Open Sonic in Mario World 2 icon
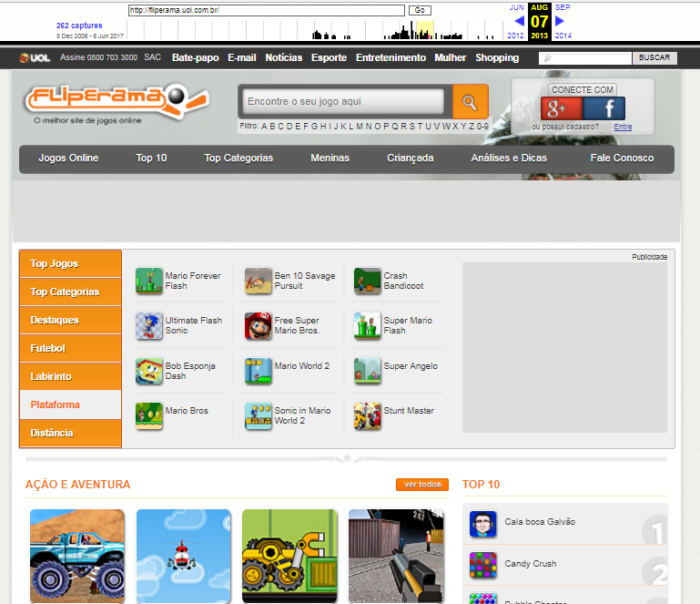700x604 pixels. tap(258, 416)
